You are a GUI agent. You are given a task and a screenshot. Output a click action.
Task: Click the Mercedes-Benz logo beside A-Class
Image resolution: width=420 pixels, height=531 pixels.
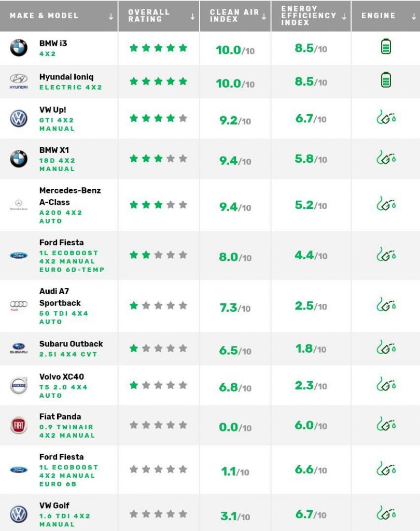[19, 205]
